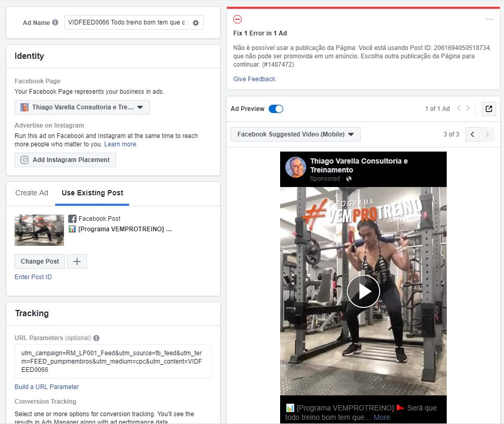The width and height of the screenshot is (504, 424).
Task: Click the 'Tracking' section heading
Action: pos(32,313)
